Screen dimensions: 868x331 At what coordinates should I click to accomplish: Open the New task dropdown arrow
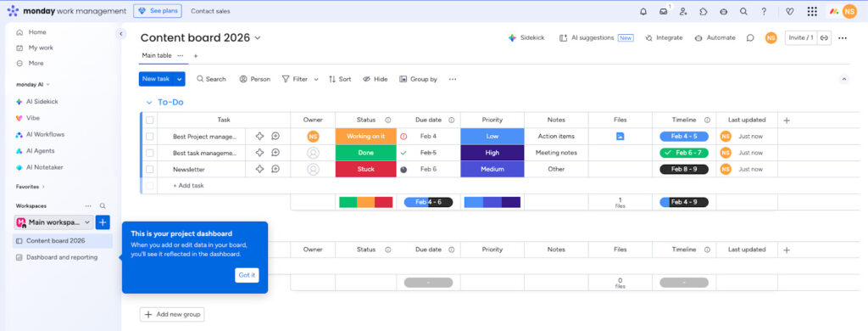[180, 79]
